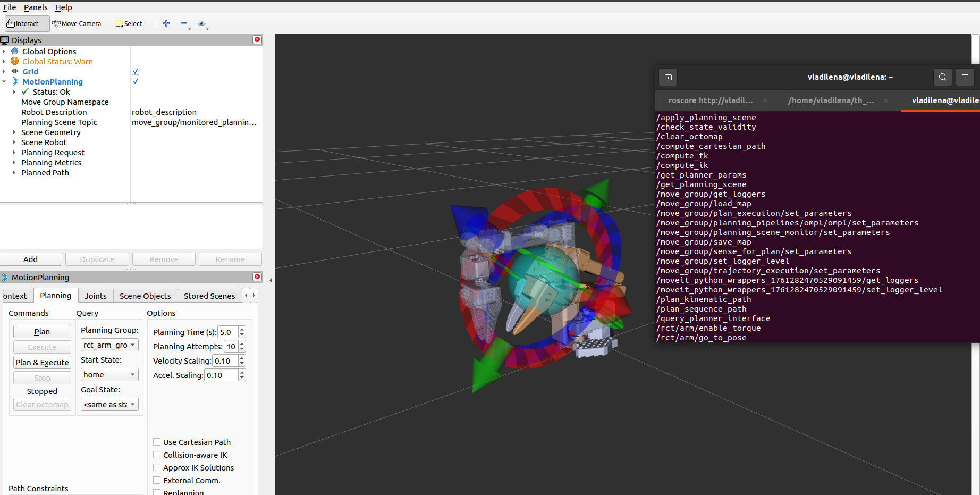Close the Displays panel
The image size is (980, 495).
point(257,40)
